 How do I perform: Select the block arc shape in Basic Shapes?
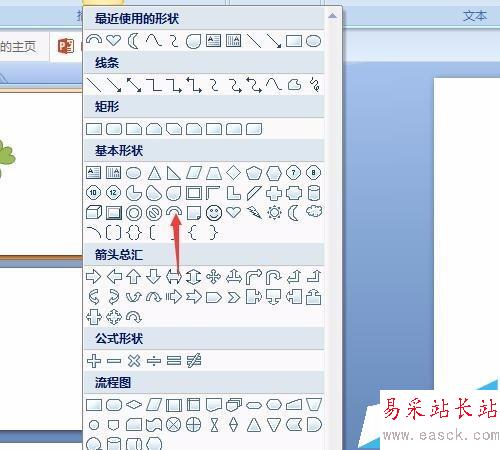click(174, 212)
